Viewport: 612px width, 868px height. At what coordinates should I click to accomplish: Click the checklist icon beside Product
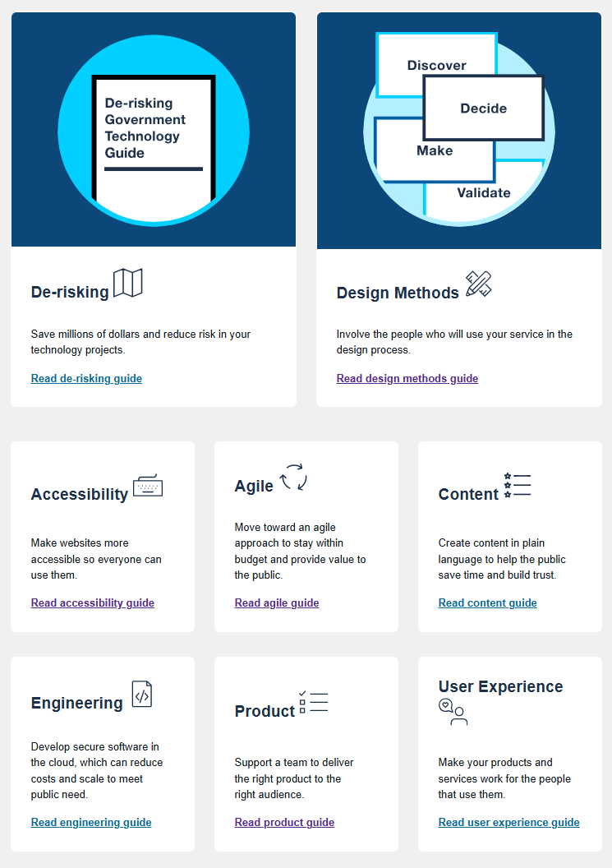pyautogui.click(x=314, y=702)
